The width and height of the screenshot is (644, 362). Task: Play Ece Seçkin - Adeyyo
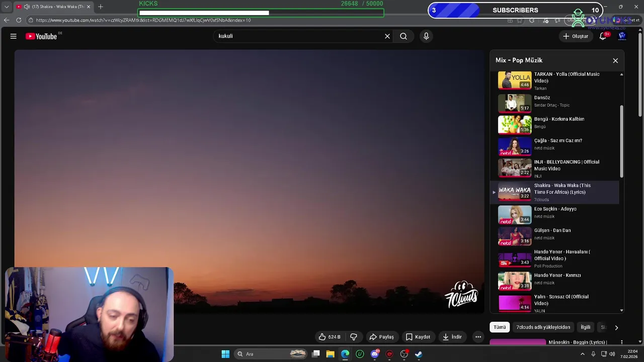tap(554, 214)
